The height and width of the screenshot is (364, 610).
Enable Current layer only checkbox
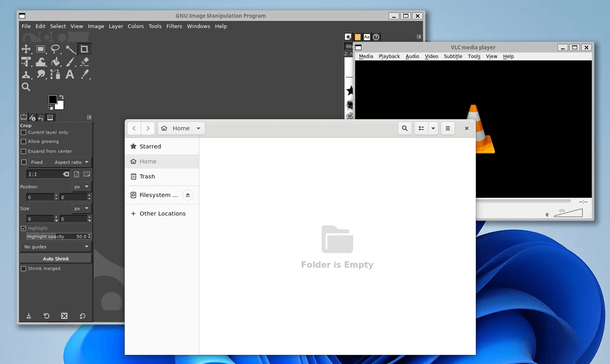pyautogui.click(x=24, y=132)
